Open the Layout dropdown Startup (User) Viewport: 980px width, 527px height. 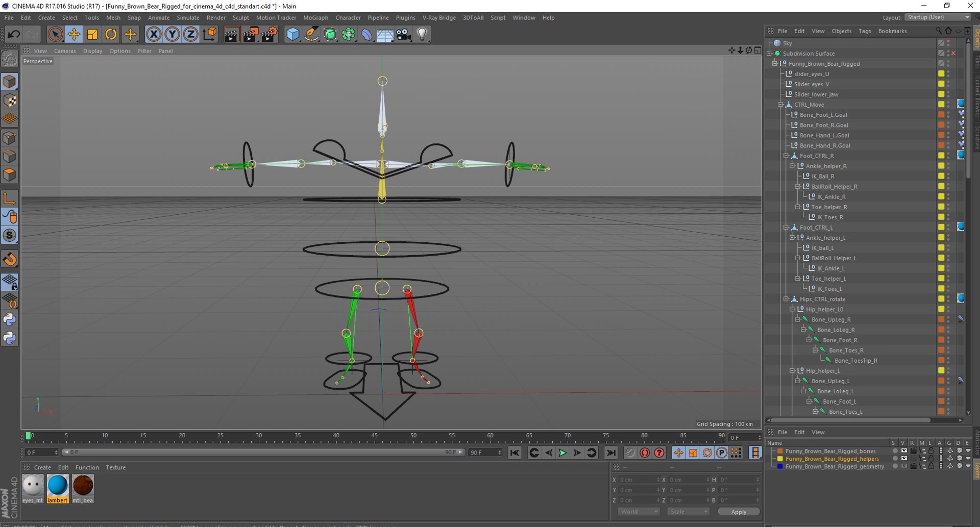[x=938, y=17]
